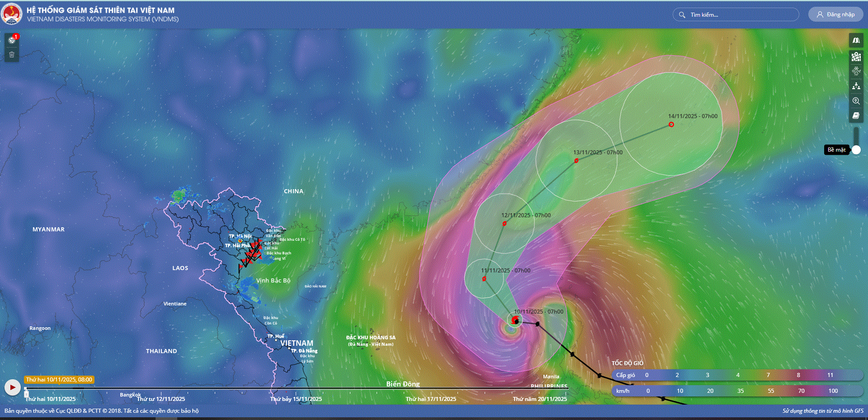The height and width of the screenshot is (420, 868).
Task: Click the VNDMS logo emblem
Action: (12, 14)
